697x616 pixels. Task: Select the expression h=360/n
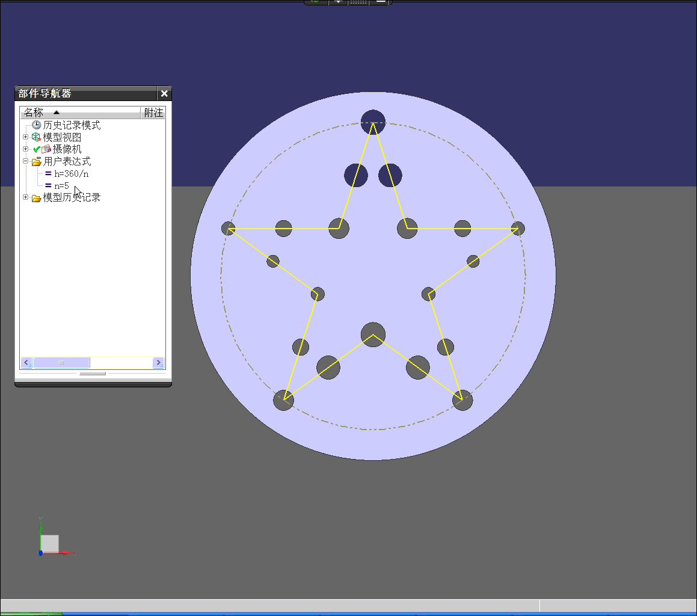[x=71, y=174]
